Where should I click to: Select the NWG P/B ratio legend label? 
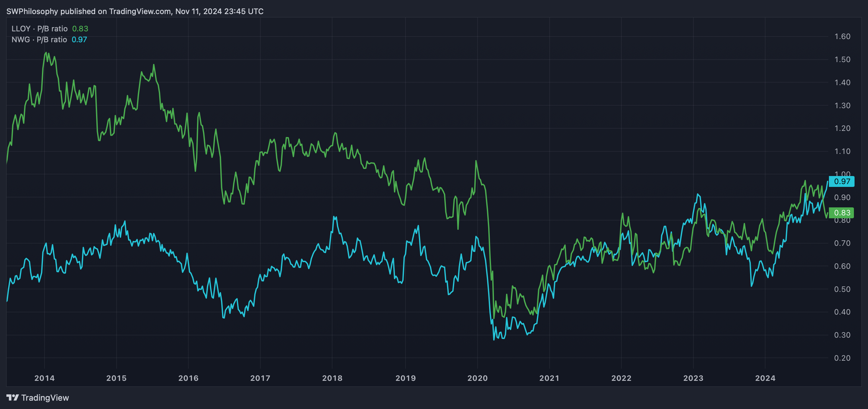39,39
